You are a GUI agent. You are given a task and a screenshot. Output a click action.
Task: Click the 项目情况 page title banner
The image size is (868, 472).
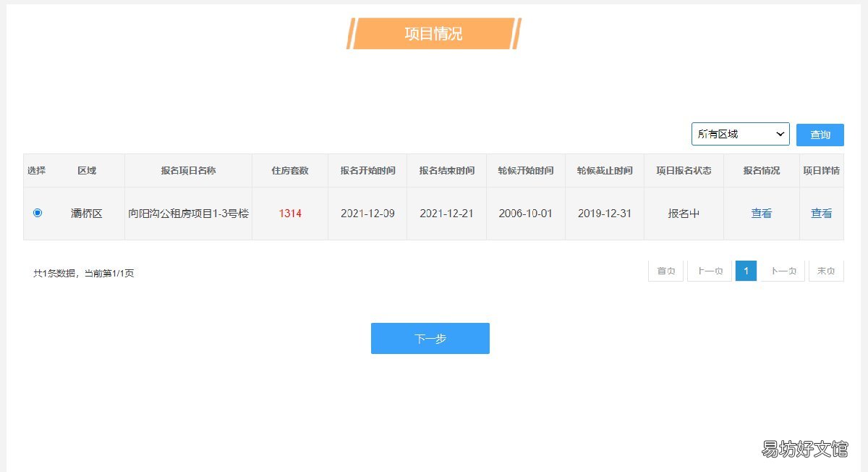point(434,33)
